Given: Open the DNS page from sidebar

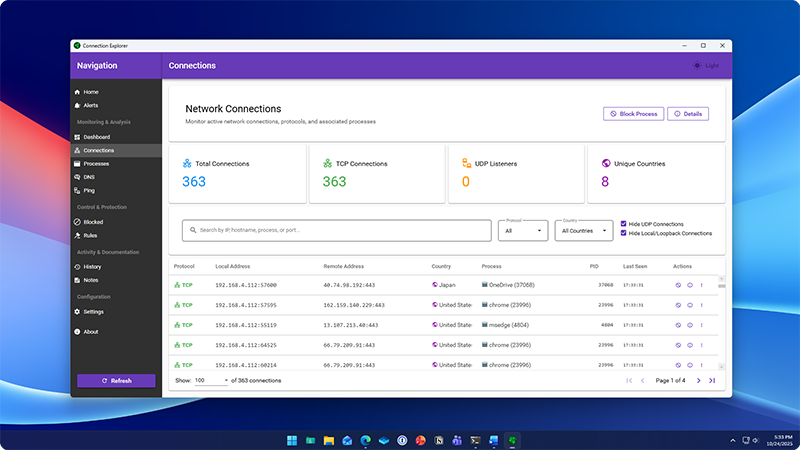Looking at the screenshot, I should coord(88,177).
